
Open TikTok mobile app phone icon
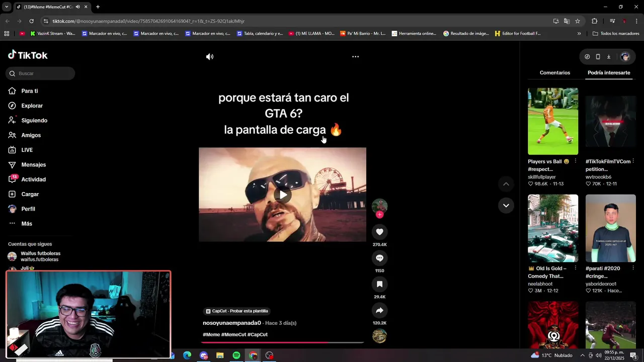598,57
